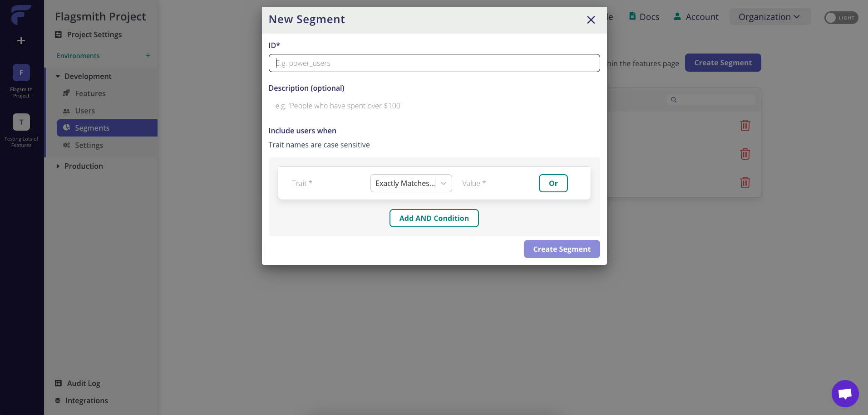Select the Flagsmith Project F avatar
868x415 pixels.
pyautogui.click(x=21, y=73)
